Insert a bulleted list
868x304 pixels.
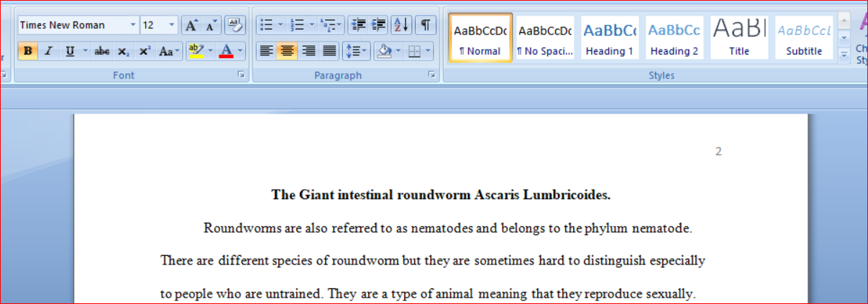tap(266, 25)
